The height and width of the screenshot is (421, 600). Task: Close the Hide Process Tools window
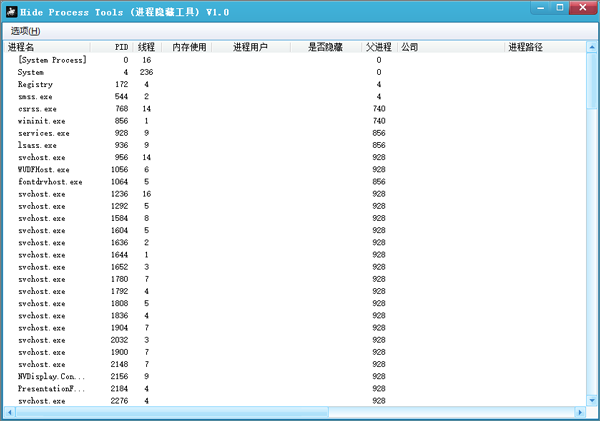(583, 8)
